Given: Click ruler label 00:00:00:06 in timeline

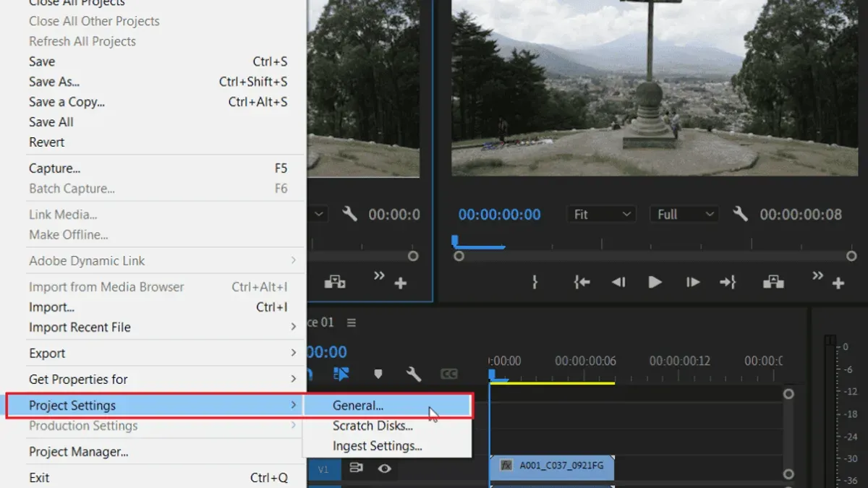Looking at the screenshot, I should 585,361.
